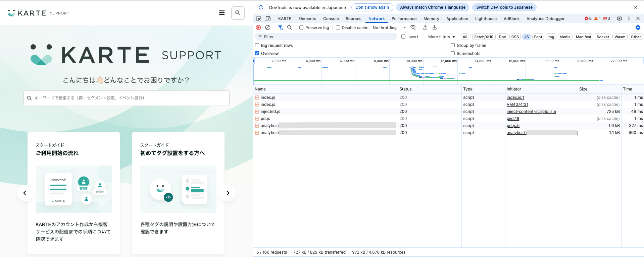Filter requests by Doc type

click(502, 37)
